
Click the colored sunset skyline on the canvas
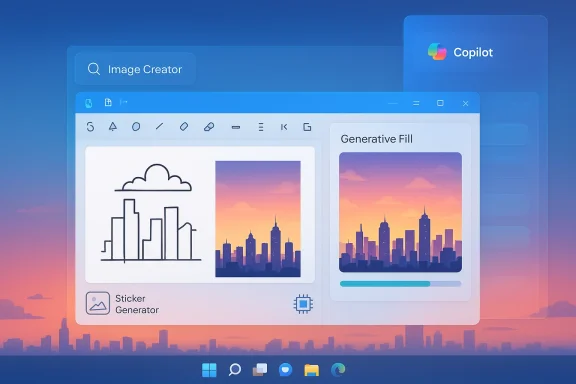click(x=258, y=219)
